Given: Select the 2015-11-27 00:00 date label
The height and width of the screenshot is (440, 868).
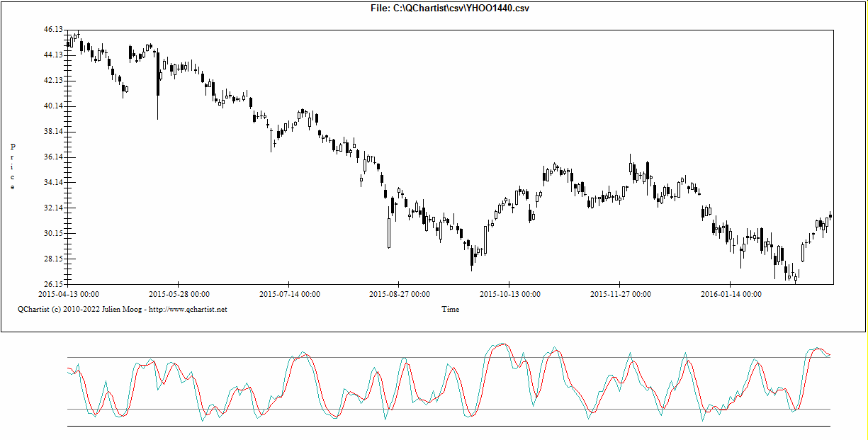Looking at the screenshot, I should coord(621,294).
